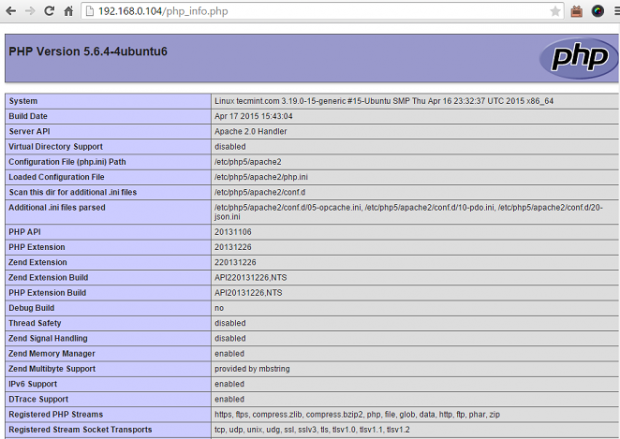620x439 pixels.
Task: Select the Debug Build label
Action: [x=31, y=308]
